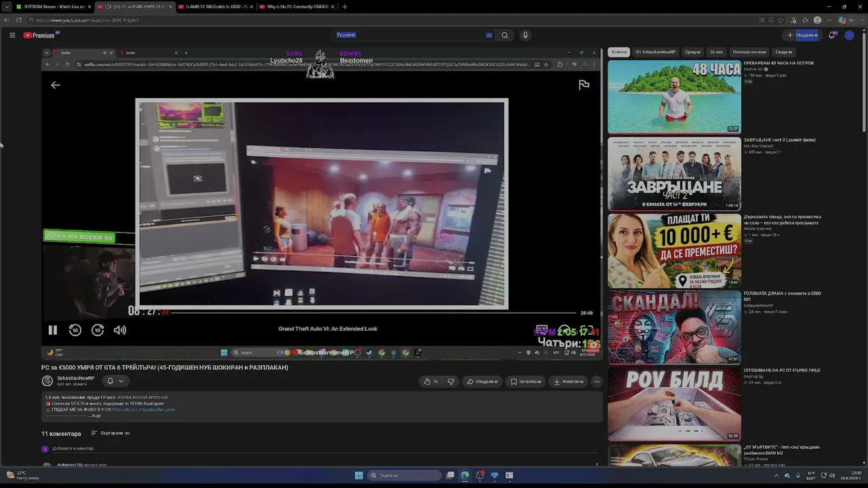This screenshot has width=868, height=488.
Task: Go back with the browser back arrow
Action: click(7, 20)
